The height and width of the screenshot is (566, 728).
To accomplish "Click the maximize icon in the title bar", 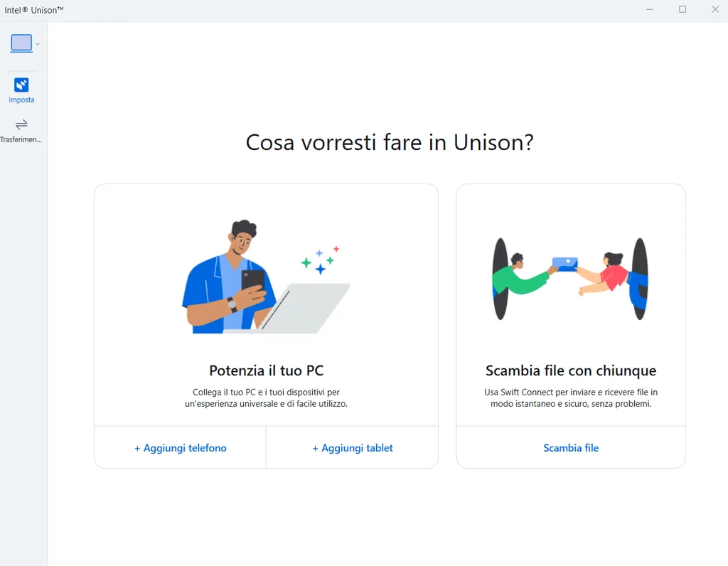I will (x=682, y=9).
